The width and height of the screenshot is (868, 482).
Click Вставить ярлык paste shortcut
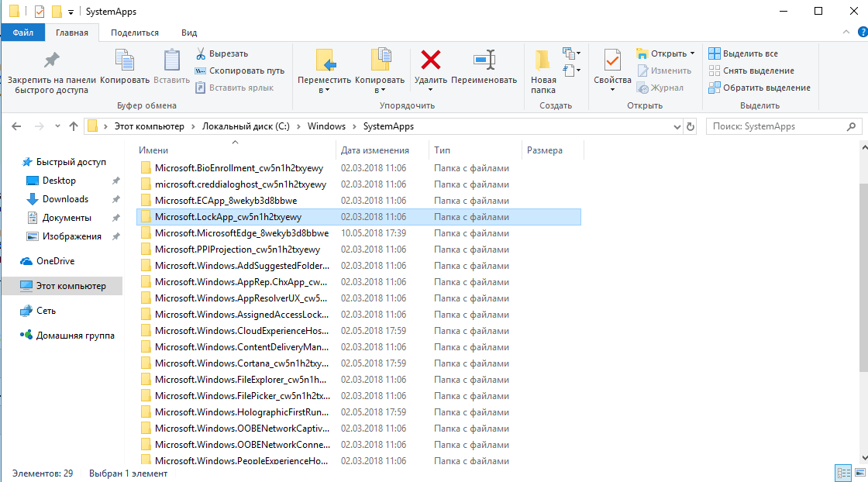pyautogui.click(x=234, y=88)
